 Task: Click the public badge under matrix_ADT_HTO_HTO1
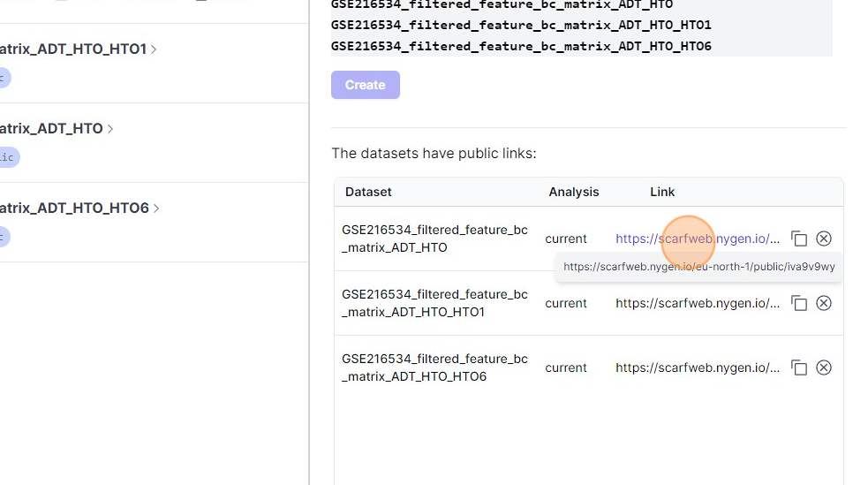pyautogui.click(x=4, y=78)
